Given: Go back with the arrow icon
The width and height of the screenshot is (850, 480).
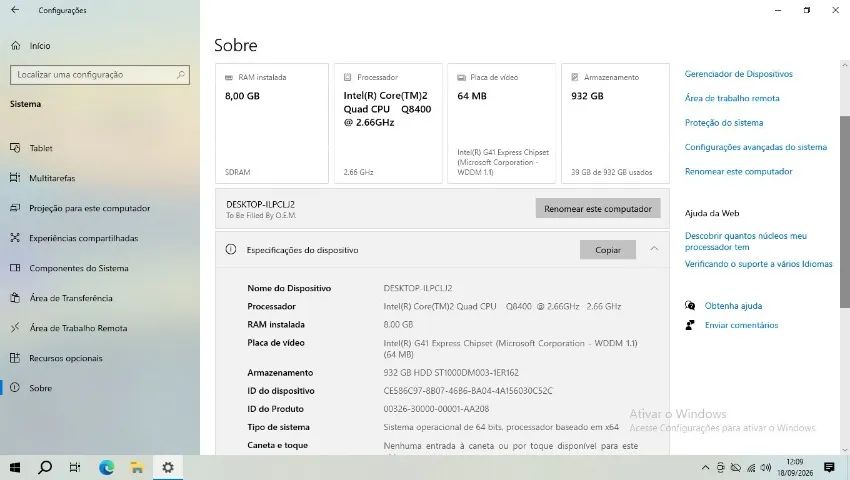Looking at the screenshot, I should click(x=15, y=10).
